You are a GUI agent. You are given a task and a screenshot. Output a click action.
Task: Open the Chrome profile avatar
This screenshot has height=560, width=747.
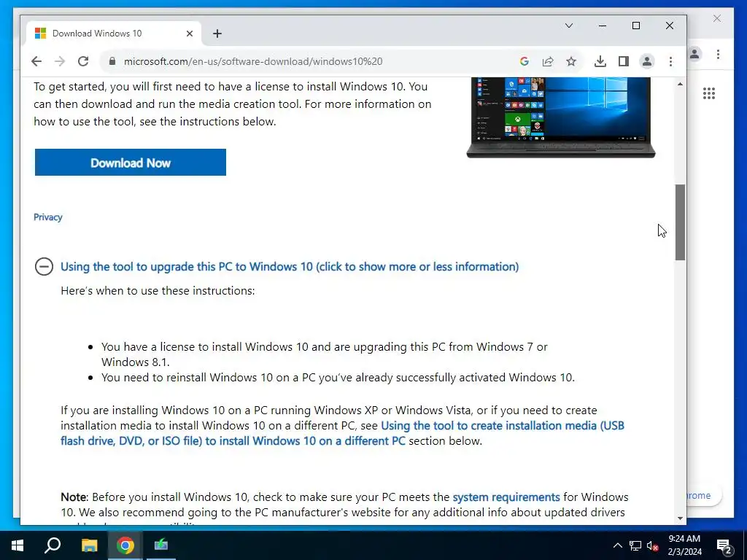point(647,61)
